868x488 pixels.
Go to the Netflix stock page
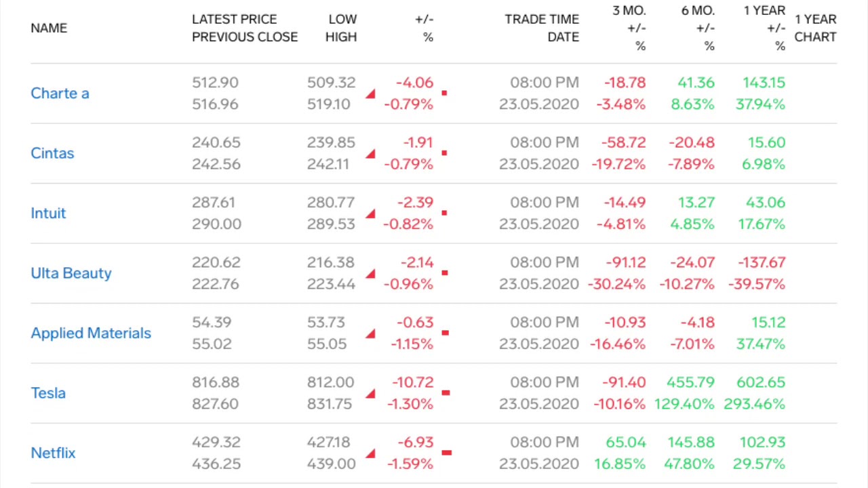[53, 453]
